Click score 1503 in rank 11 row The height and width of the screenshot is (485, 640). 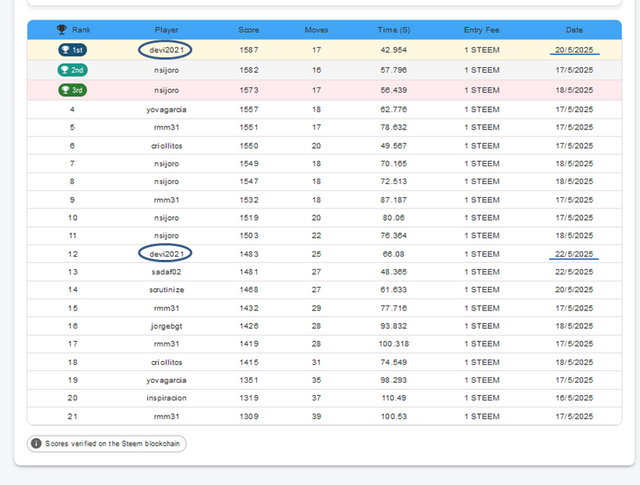coord(249,236)
